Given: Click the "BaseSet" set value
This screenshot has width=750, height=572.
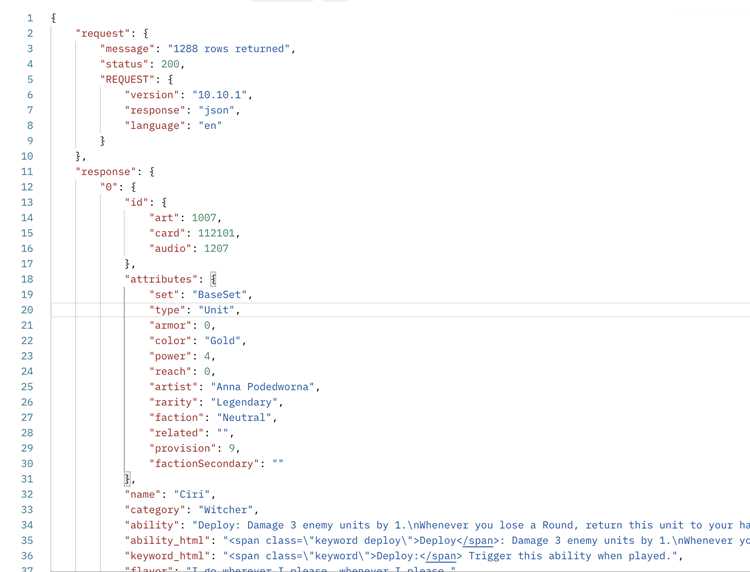Looking at the screenshot, I should tap(220, 295).
